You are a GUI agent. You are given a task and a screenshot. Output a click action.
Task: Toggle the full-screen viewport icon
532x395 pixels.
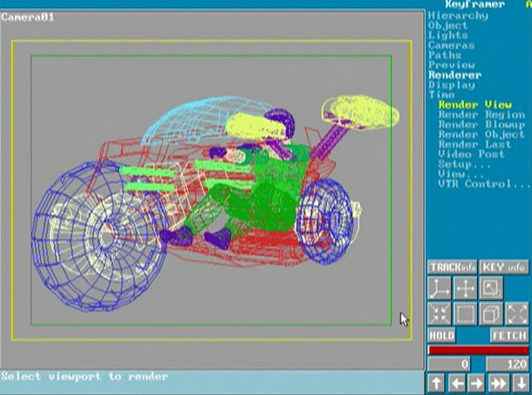pyautogui.click(x=491, y=288)
